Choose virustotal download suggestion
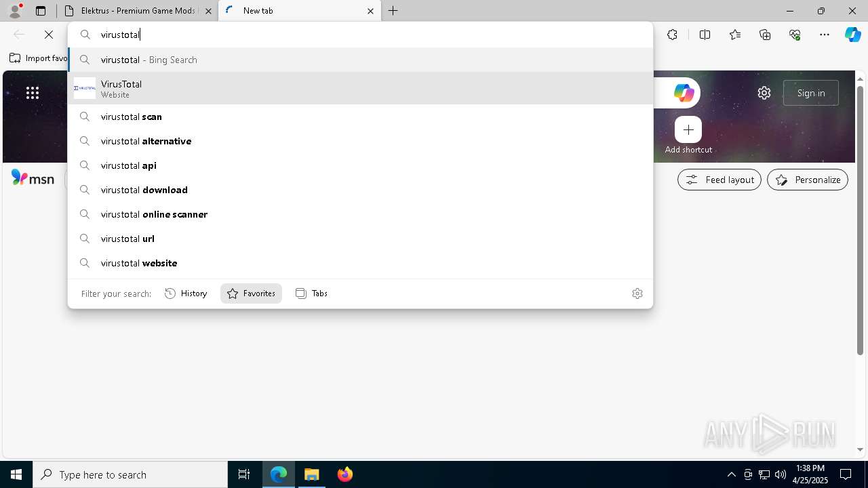The height and width of the screenshot is (488, 868). coord(360,190)
